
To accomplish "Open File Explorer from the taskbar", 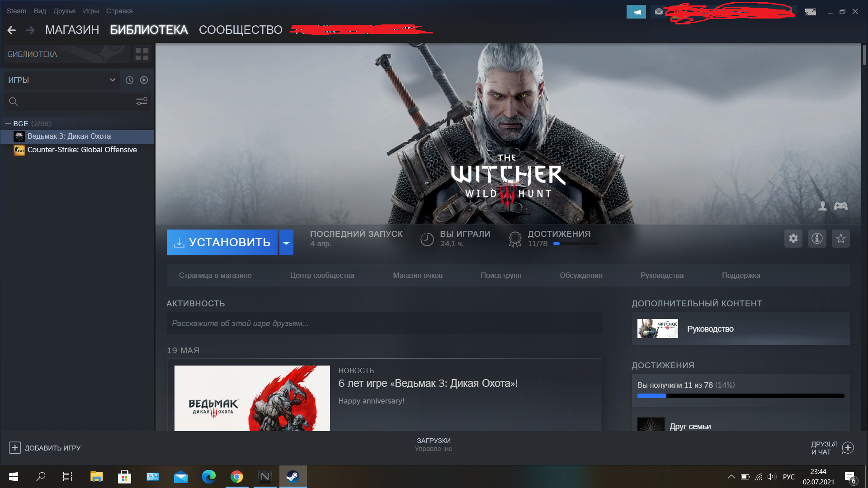I will (x=96, y=477).
